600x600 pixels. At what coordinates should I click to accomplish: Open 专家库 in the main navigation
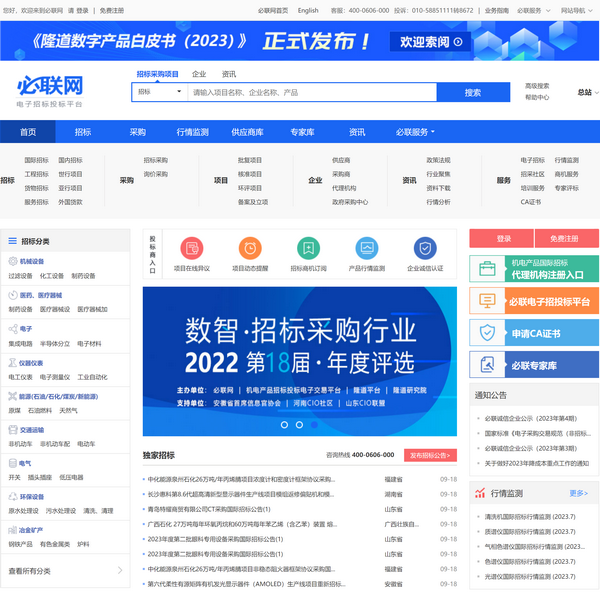(302, 132)
